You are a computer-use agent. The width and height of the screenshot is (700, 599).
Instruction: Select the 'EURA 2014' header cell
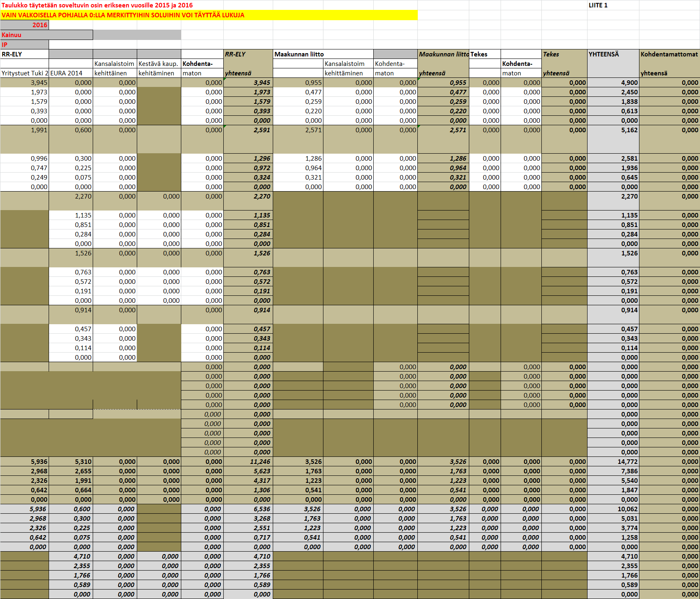coord(71,73)
